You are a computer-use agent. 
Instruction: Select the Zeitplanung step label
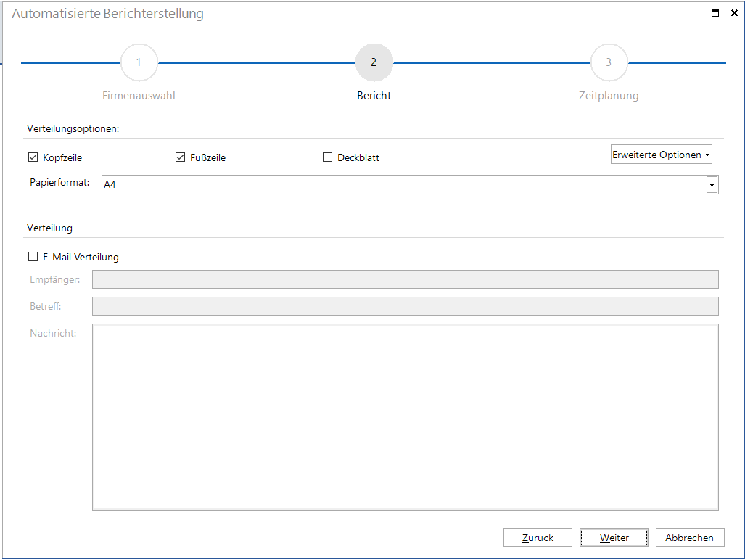[x=609, y=96]
